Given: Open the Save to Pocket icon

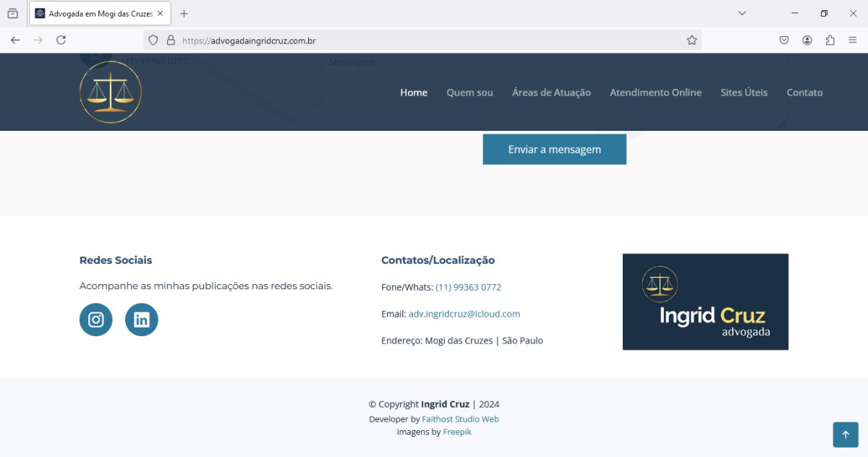Looking at the screenshot, I should tap(784, 40).
